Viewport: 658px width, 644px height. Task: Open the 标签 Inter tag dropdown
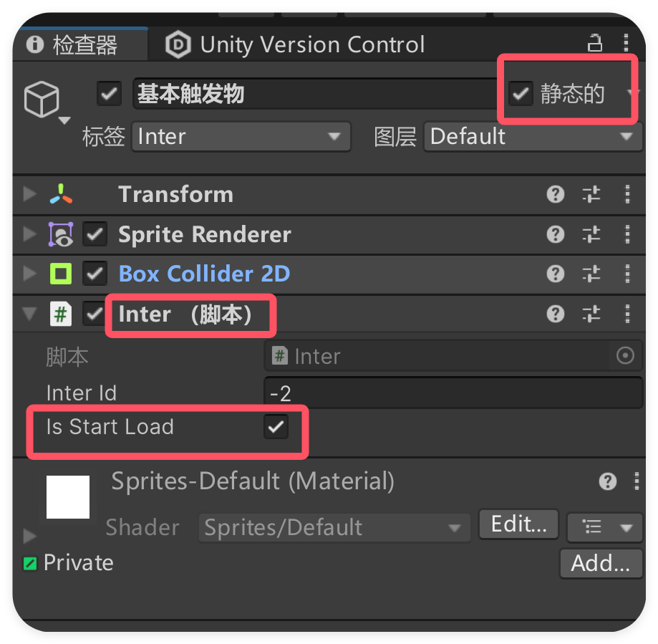(241, 137)
